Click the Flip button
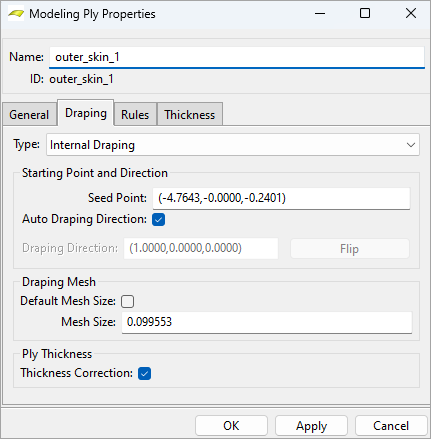This screenshot has width=431, height=439. point(350,249)
